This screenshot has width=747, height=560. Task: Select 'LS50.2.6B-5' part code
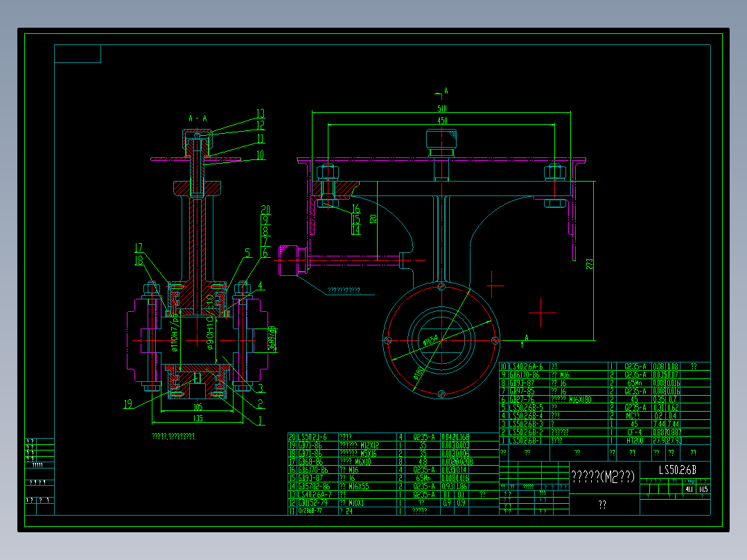coord(526,408)
